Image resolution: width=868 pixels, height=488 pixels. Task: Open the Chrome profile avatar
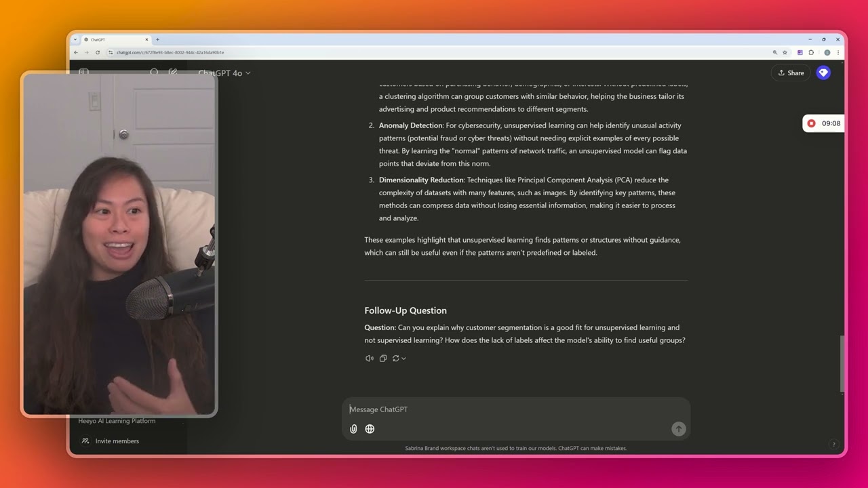click(827, 52)
